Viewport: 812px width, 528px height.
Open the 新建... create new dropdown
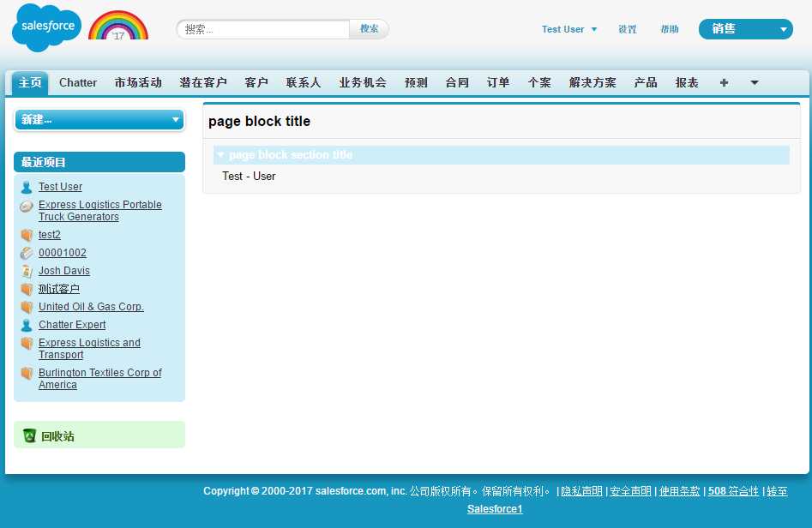pyautogui.click(x=99, y=120)
